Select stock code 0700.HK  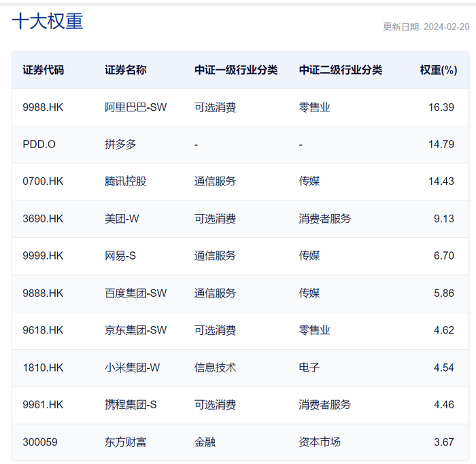pyautogui.click(x=43, y=181)
